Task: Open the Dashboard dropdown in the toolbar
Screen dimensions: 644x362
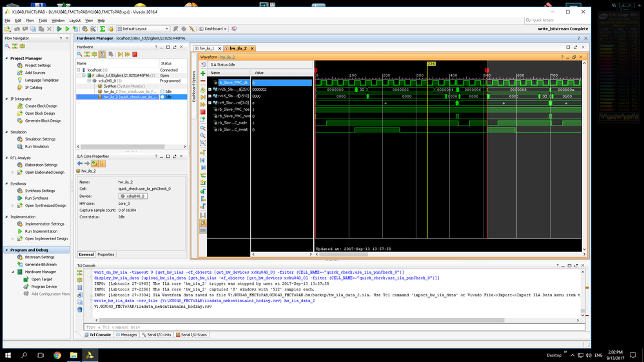Action: [213, 29]
